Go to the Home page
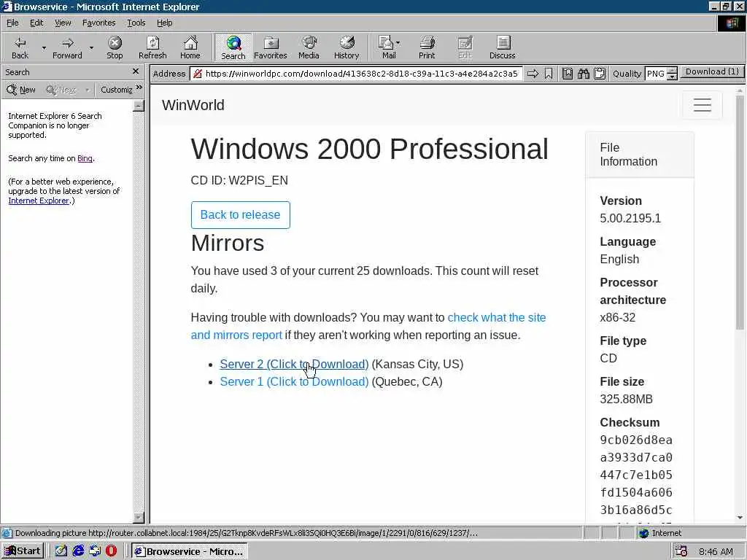 190,47
